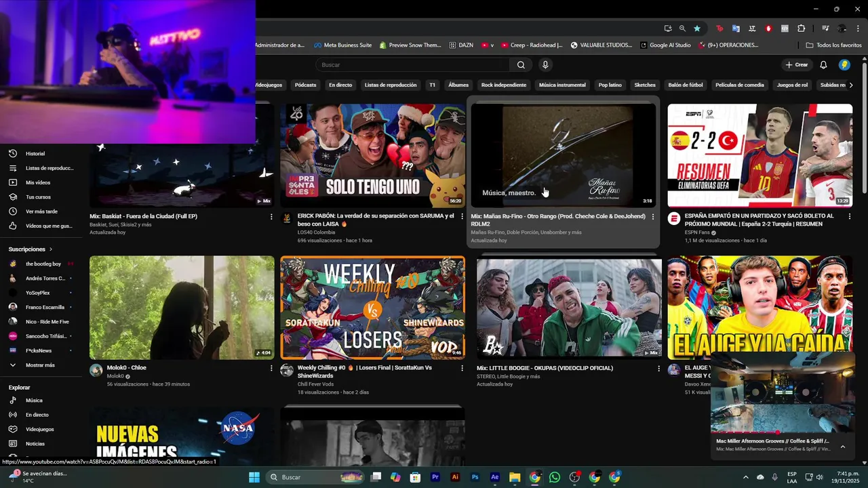Select Listas de reproducción chip
Image resolution: width=868 pixels, height=488 pixels.
(391, 85)
